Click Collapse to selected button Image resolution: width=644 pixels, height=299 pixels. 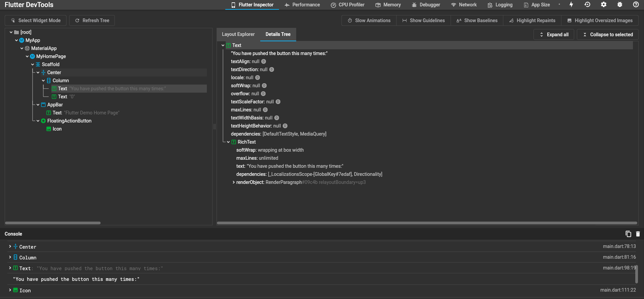tap(608, 35)
